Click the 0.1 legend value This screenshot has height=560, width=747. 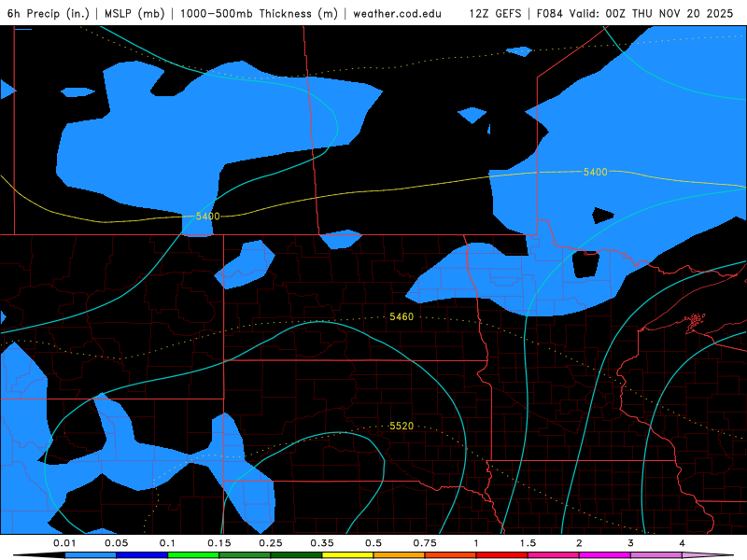pyautogui.click(x=167, y=543)
